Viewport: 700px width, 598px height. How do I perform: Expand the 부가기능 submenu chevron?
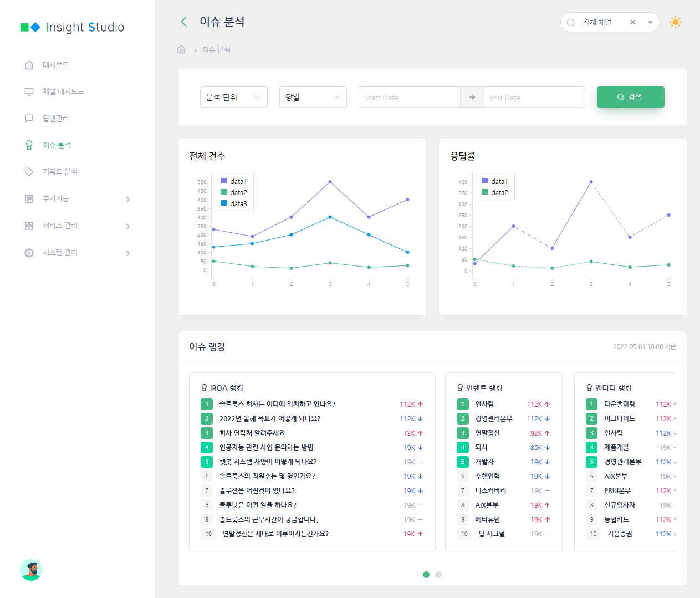pos(128,199)
